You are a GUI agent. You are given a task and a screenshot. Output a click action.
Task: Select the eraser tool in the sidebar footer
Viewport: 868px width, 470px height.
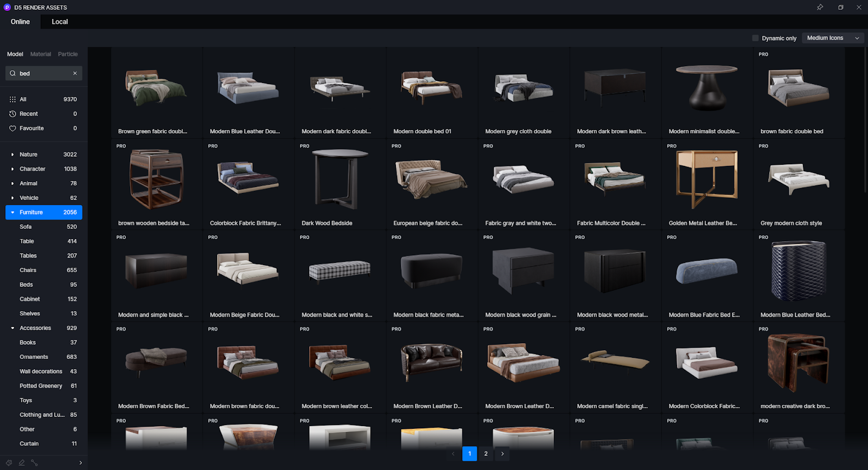point(22,462)
